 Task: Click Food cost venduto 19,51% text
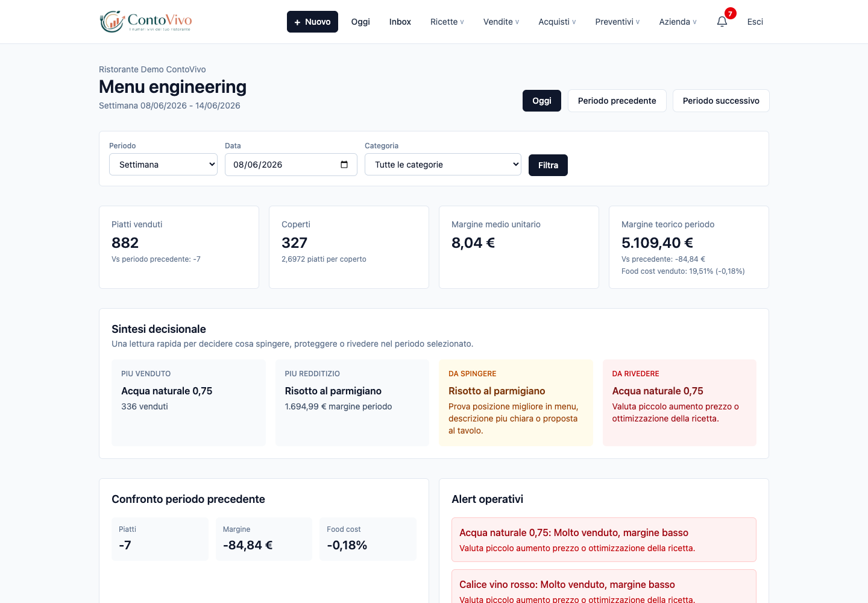point(683,271)
